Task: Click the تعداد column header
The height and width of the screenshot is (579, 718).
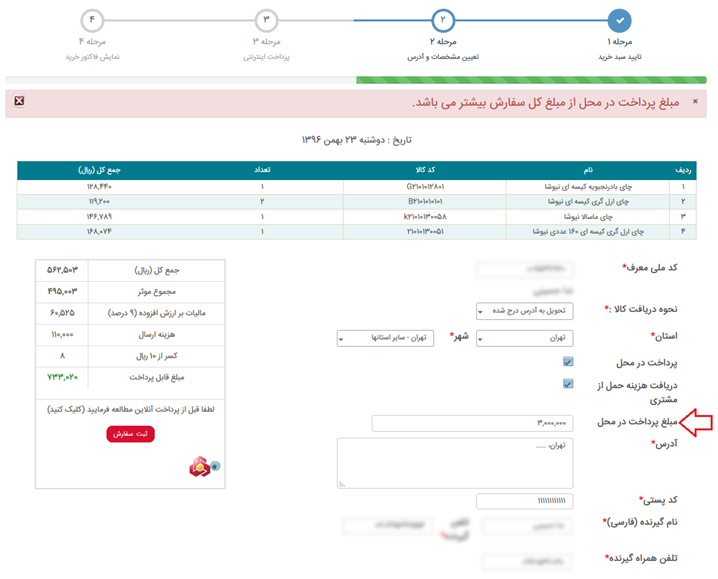Action: point(262,170)
